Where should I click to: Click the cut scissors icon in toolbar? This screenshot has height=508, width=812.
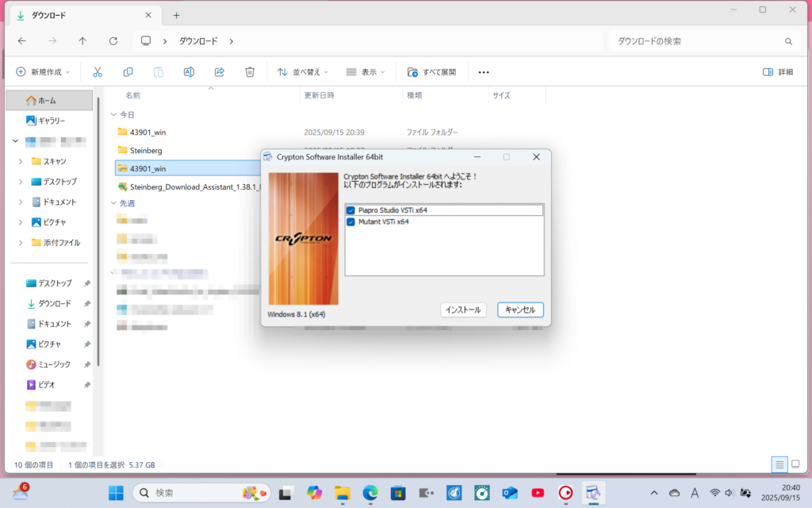(x=98, y=71)
